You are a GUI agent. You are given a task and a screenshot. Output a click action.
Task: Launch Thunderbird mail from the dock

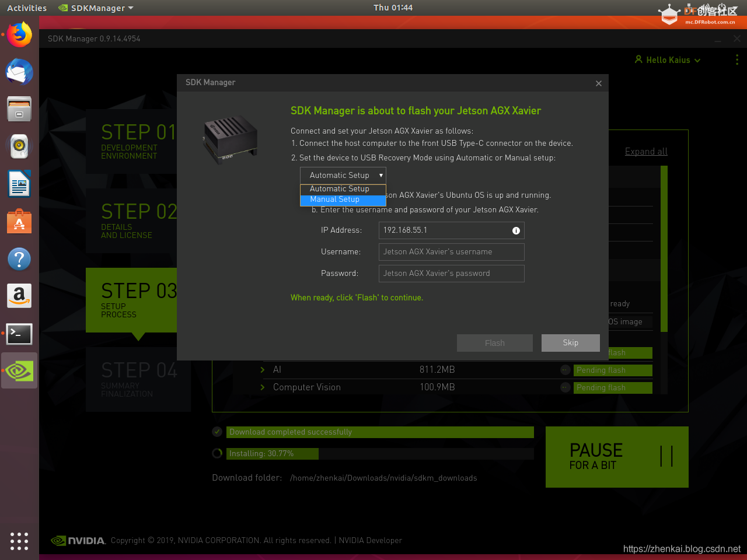pyautogui.click(x=19, y=72)
